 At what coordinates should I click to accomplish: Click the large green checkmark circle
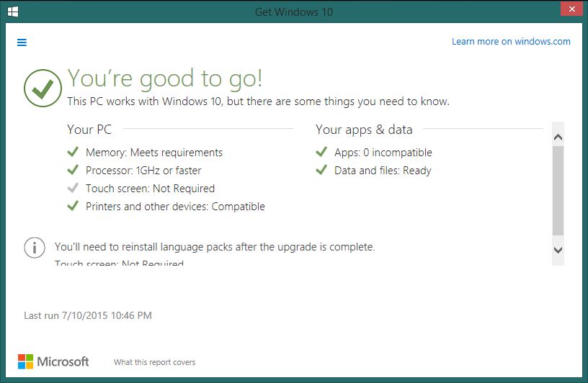tap(43, 88)
